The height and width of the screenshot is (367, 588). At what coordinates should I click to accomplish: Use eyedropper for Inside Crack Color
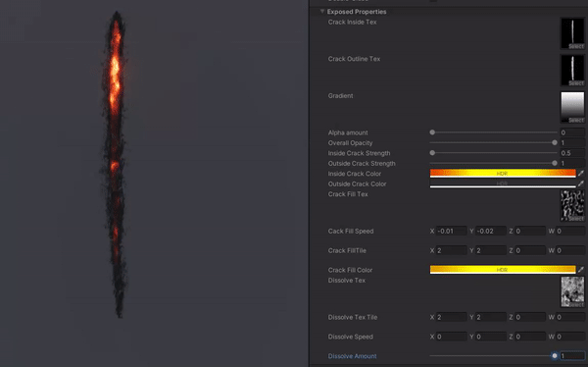(581, 173)
